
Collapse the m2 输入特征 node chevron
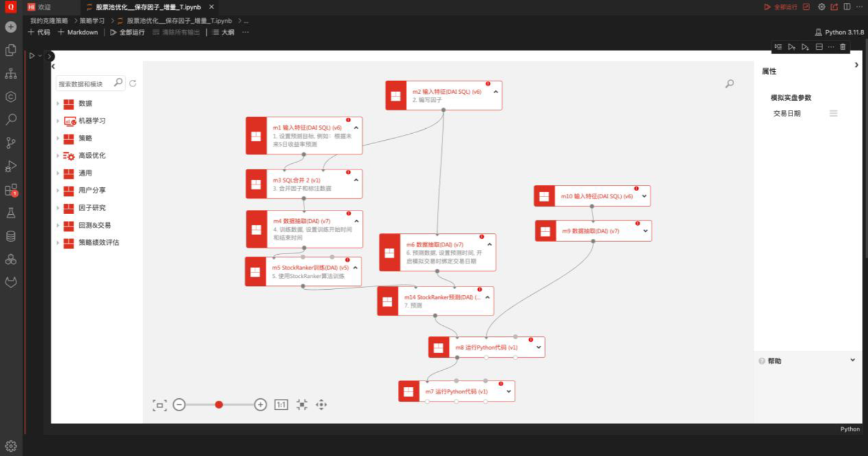pos(495,91)
